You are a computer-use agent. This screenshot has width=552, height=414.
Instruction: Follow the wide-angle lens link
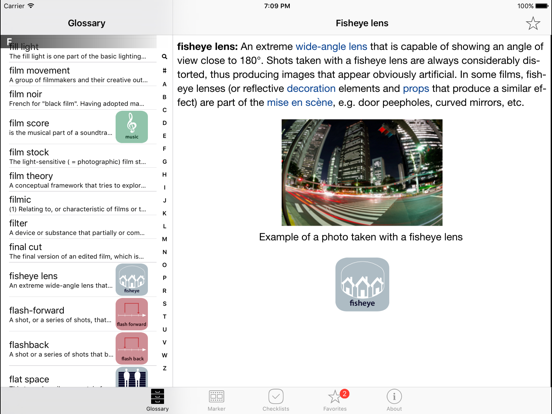(x=331, y=46)
